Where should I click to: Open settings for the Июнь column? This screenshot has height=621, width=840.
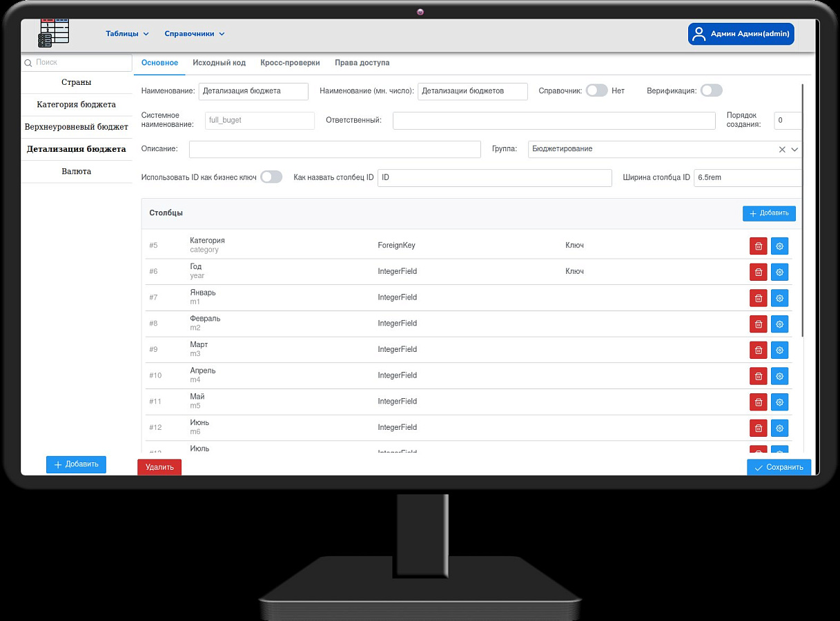click(x=780, y=428)
